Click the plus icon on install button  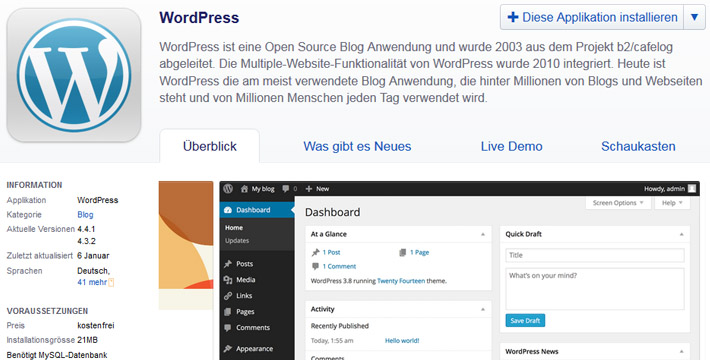pos(513,18)
